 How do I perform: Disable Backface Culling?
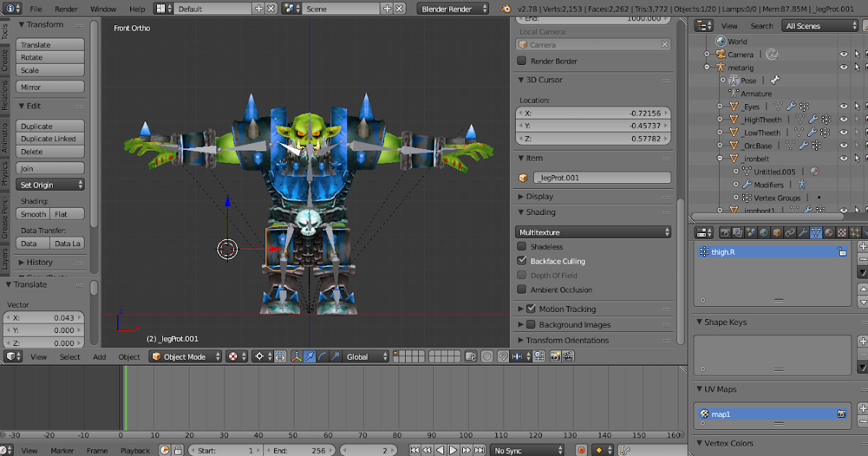[x=522, y=261]
